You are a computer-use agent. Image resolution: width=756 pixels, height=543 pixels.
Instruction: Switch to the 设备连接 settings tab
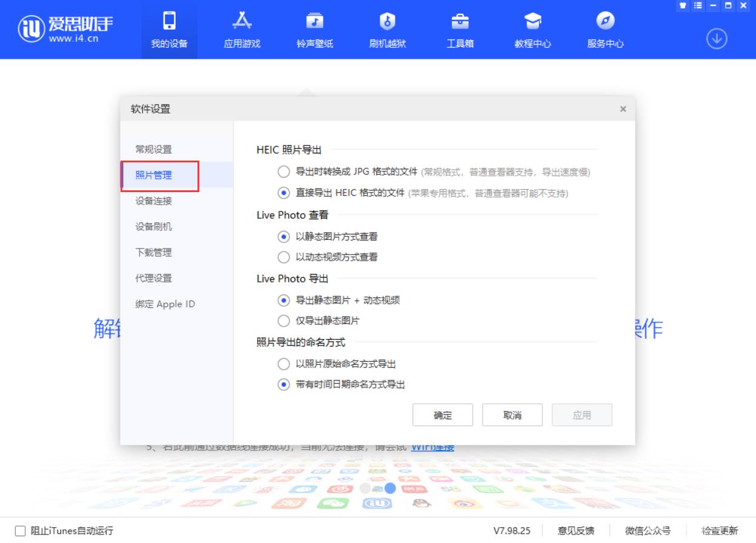point(153,201)
